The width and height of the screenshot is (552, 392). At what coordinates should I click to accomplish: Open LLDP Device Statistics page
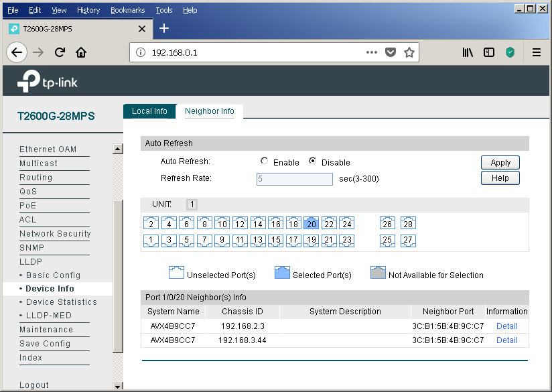pos(62,302)
